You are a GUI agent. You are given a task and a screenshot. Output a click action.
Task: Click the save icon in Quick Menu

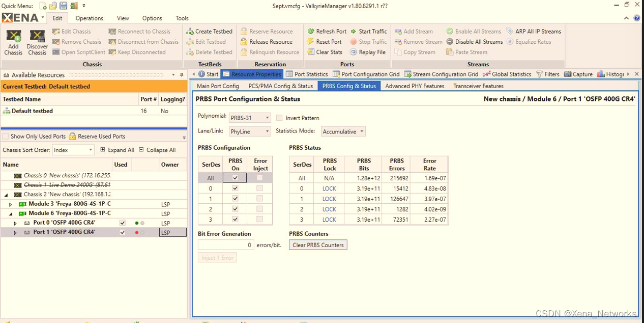[x=64, y=6]
